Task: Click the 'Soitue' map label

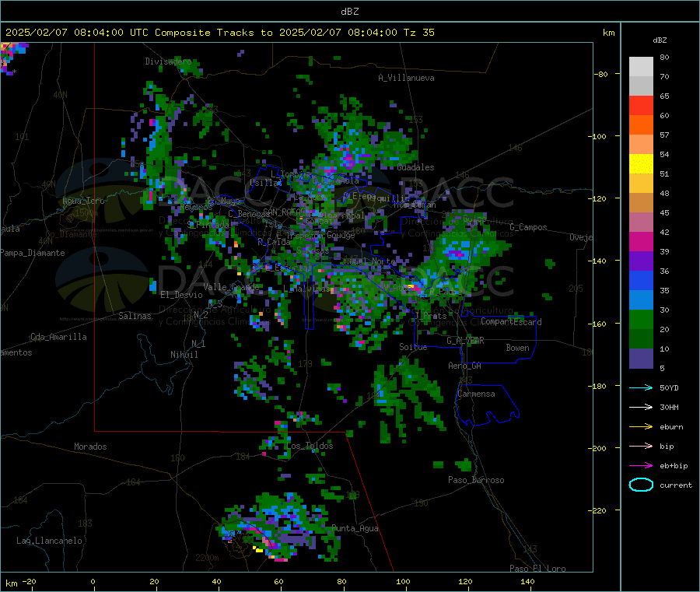Action: (413, 347)
